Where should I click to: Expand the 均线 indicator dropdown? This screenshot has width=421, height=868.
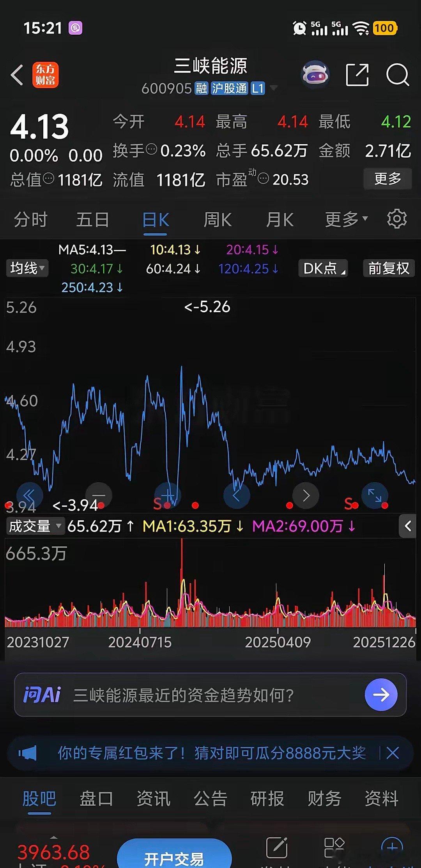27,268
